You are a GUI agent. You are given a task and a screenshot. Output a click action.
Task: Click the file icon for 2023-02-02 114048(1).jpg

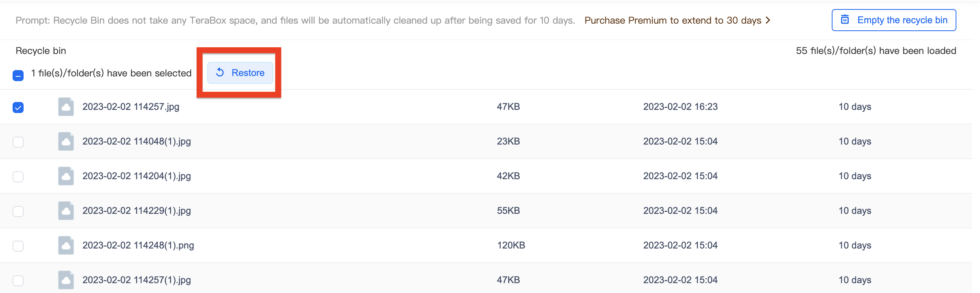(66, 141)
